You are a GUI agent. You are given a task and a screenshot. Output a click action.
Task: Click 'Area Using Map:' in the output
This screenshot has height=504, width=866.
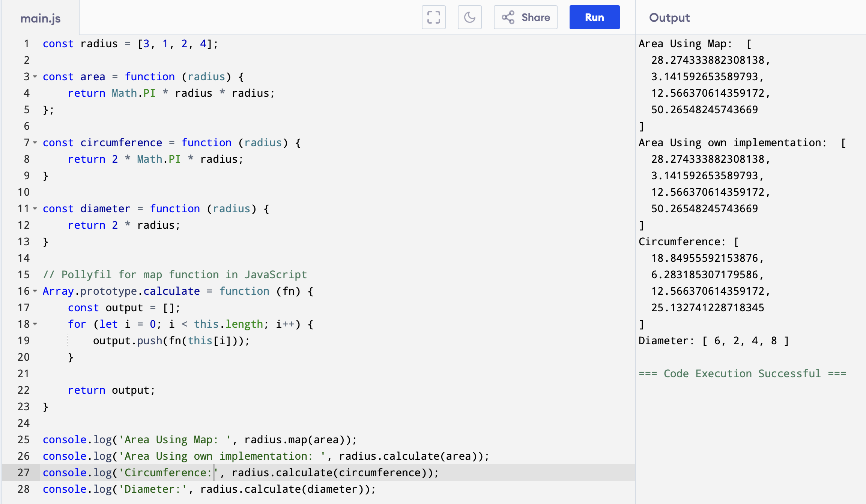point(685,43)
